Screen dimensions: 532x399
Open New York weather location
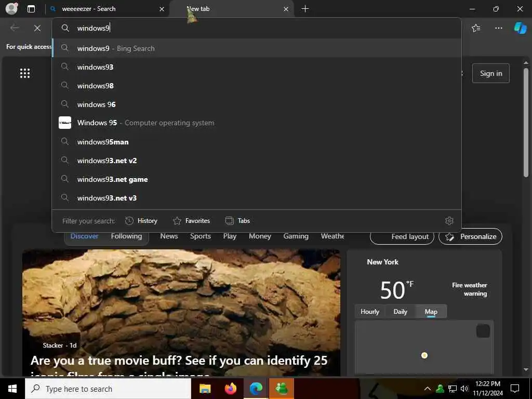[x=382, y=262]
